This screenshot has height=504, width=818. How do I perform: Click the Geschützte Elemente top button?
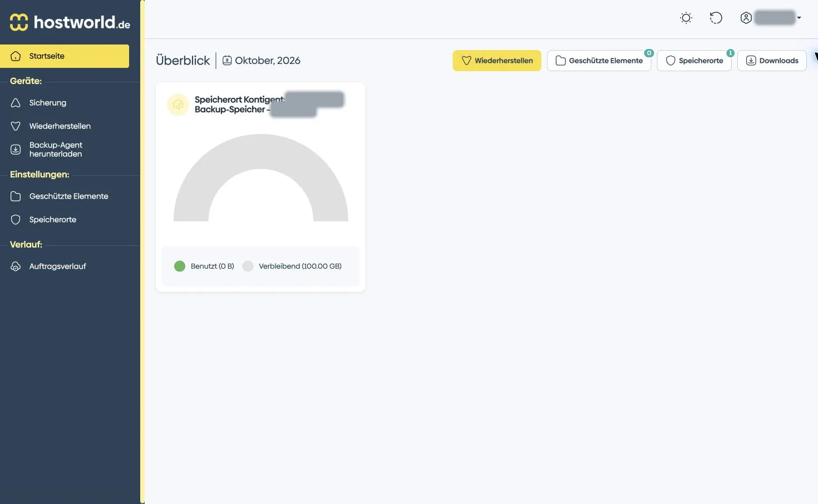(x=599, y=61)
